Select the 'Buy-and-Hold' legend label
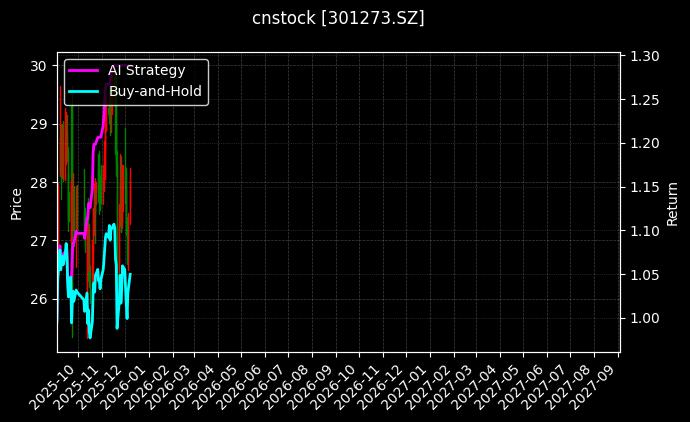690x422 pixels. coord(155,91)
